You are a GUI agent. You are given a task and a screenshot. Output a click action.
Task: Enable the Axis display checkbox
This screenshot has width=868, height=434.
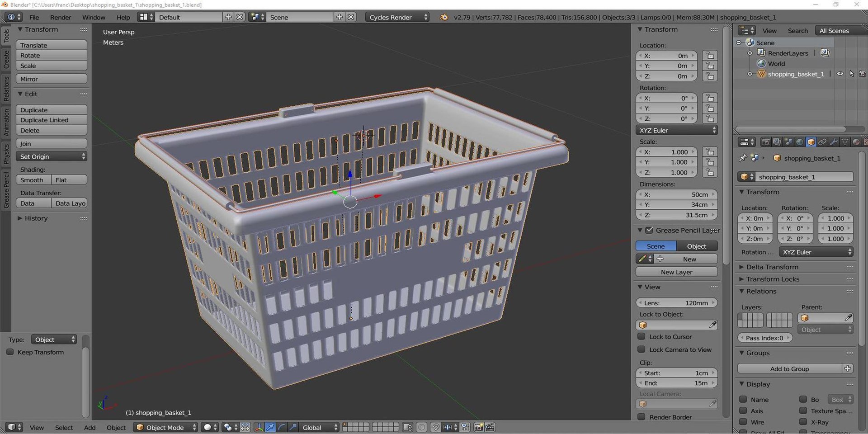click(x=743, y=410)
